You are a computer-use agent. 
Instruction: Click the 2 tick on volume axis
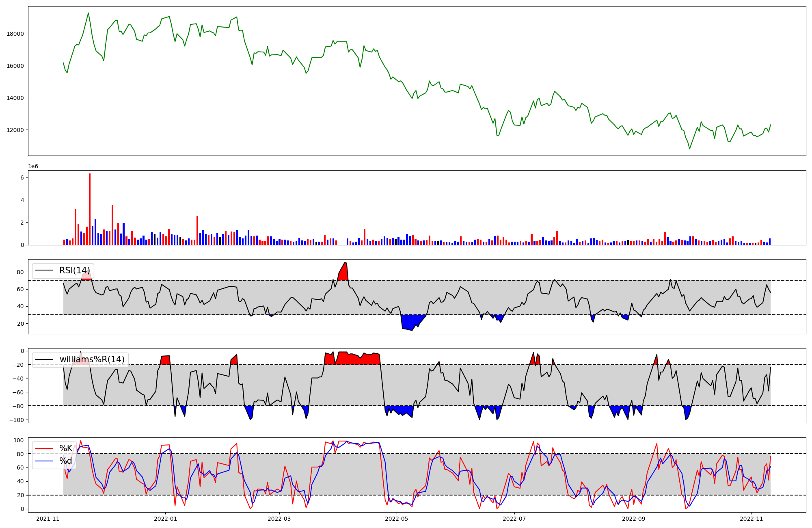pos(22,223)
